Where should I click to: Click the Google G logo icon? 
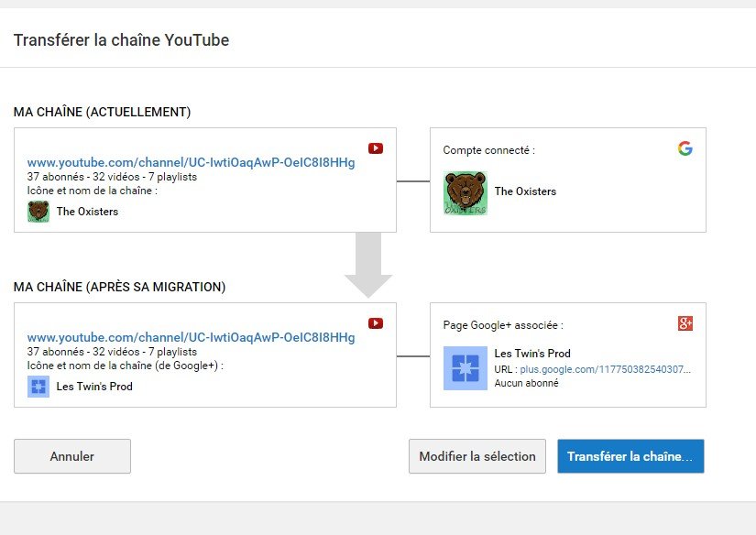[x=685, y=148]
